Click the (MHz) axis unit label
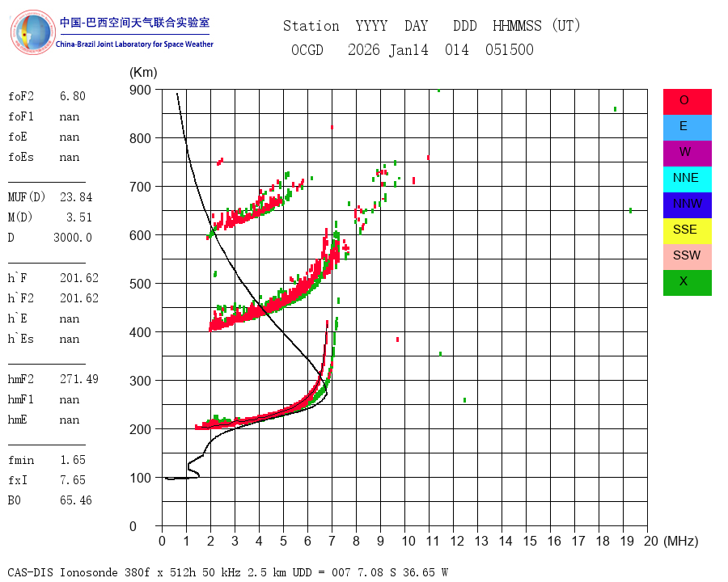This screenshot has height=582, width=728. point(681,541)
